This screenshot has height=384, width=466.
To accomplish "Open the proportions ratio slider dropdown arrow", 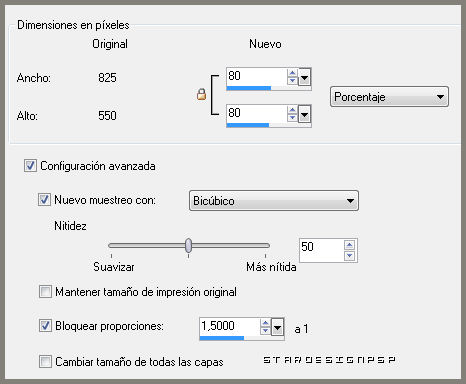I will click(277, 328).
